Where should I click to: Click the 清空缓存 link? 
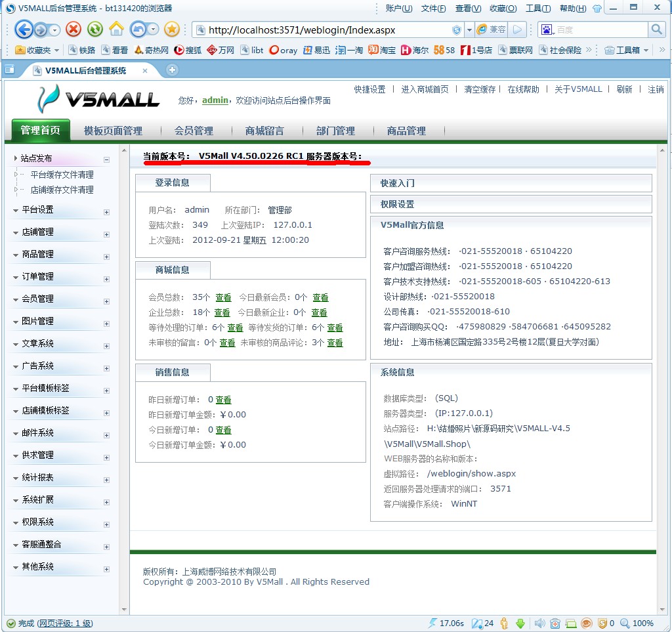coord(480,89)
